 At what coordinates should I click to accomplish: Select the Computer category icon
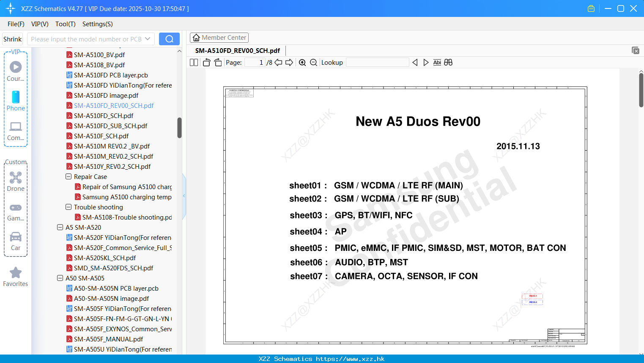pyautogui.click(x=16, y=131)
